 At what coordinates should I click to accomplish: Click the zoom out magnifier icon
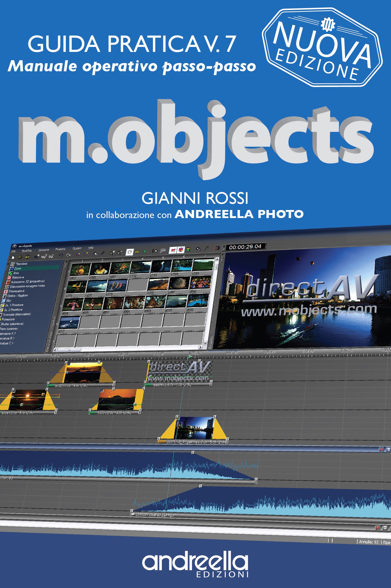pyautogui.click(x=119, y=252)
